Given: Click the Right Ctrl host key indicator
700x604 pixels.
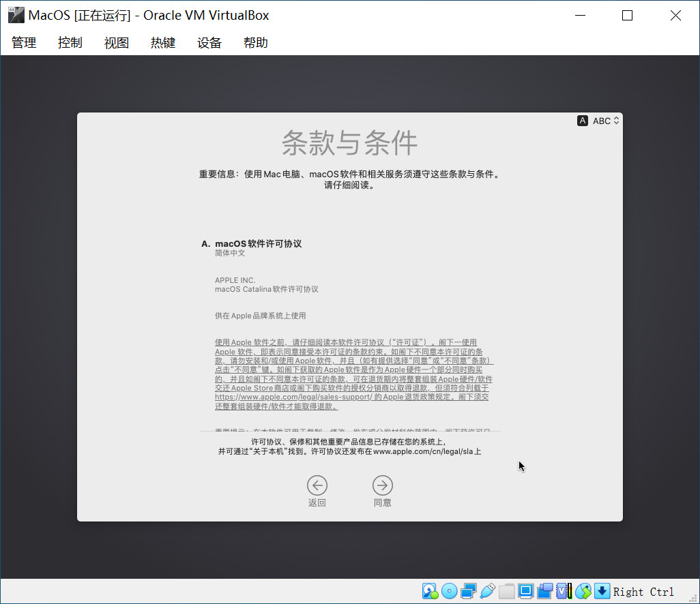Looking at the screenshot, I should coord(643,592).
